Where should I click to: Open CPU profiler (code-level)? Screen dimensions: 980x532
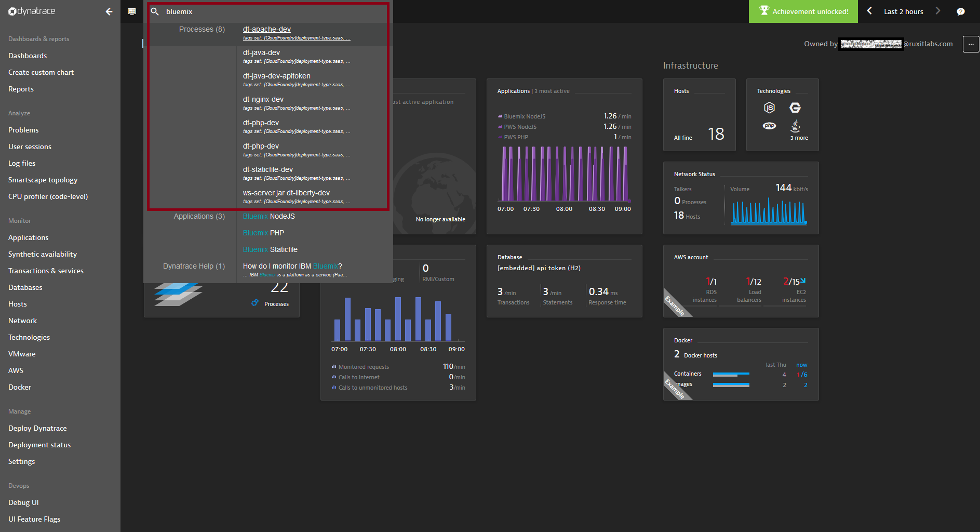pos(48,196)
